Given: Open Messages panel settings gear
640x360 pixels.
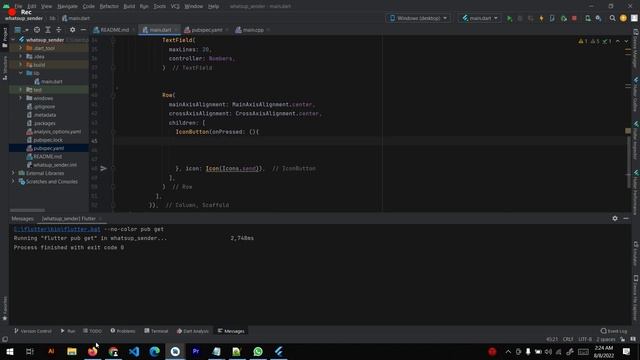Looking at the screenshot, I should [x=615, y=218].
